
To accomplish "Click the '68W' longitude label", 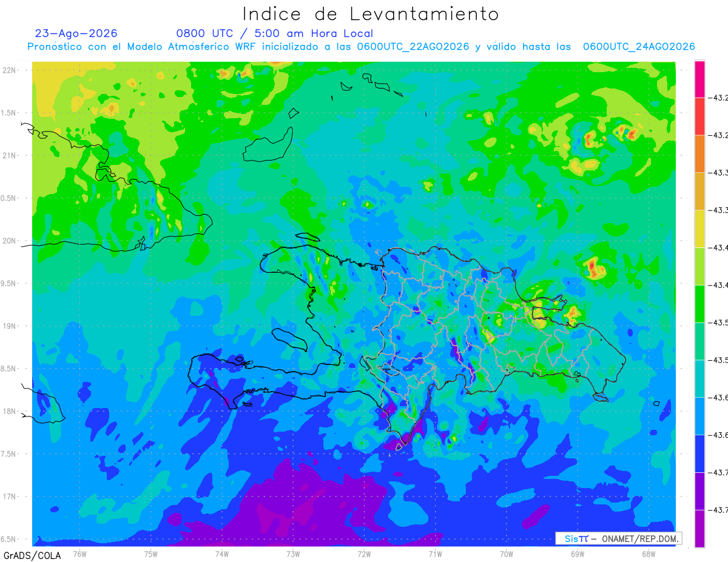I will [648, 554].
